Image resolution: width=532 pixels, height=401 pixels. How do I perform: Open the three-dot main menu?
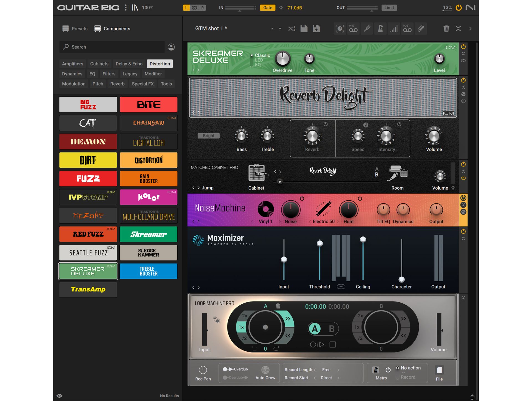(126, 8)
